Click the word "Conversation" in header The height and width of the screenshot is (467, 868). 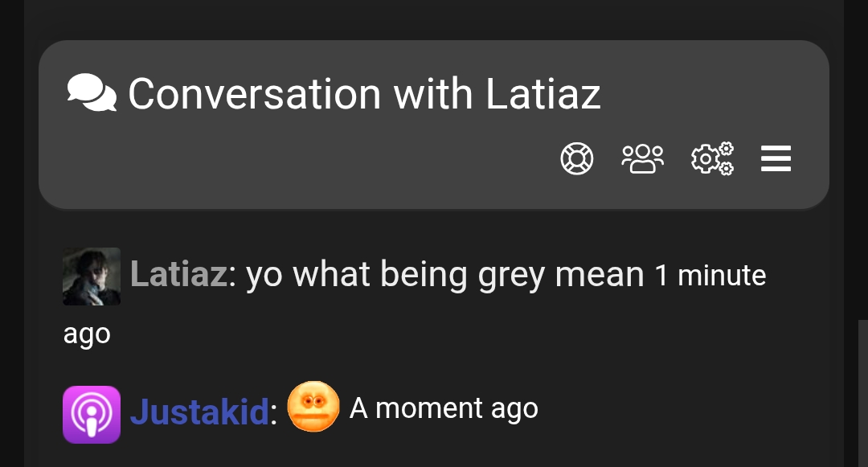255,93
